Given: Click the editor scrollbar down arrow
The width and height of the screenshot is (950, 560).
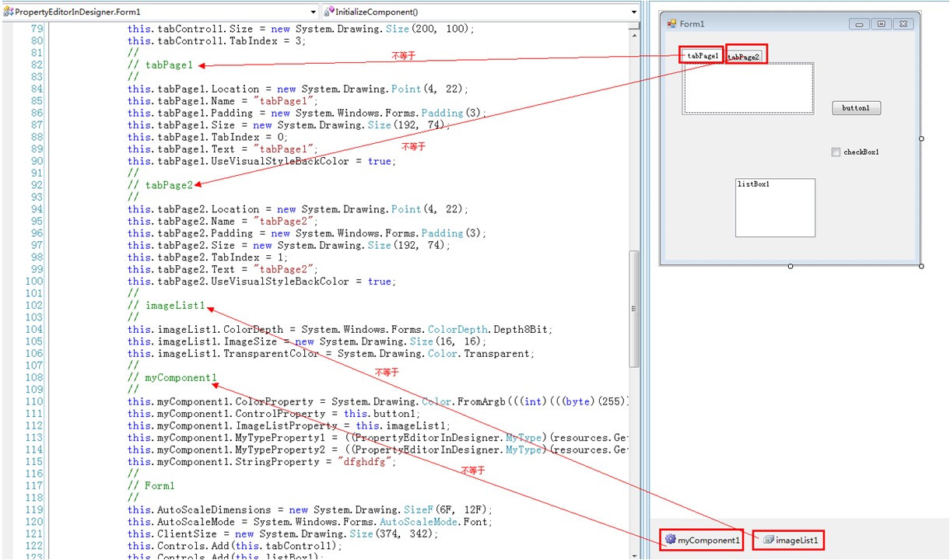Looking at the screenshot, I should tap(634, 555).
